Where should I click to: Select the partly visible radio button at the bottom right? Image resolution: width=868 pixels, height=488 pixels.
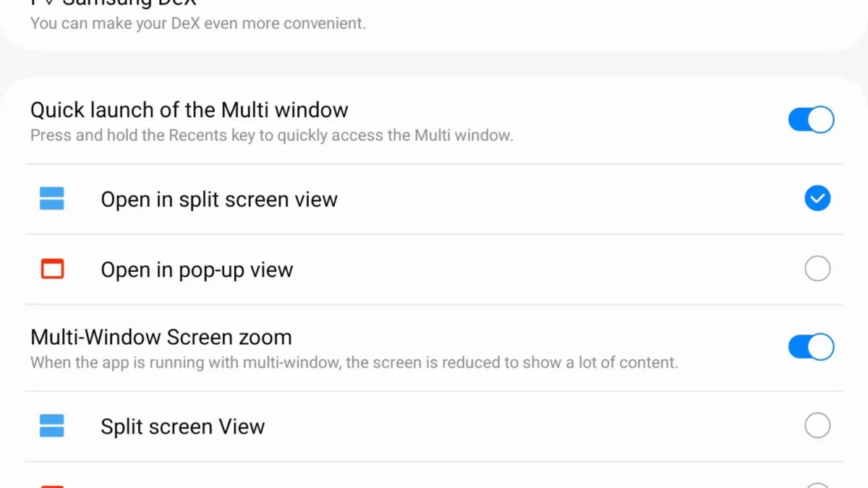pyautogui.click(x=817, y=486)
